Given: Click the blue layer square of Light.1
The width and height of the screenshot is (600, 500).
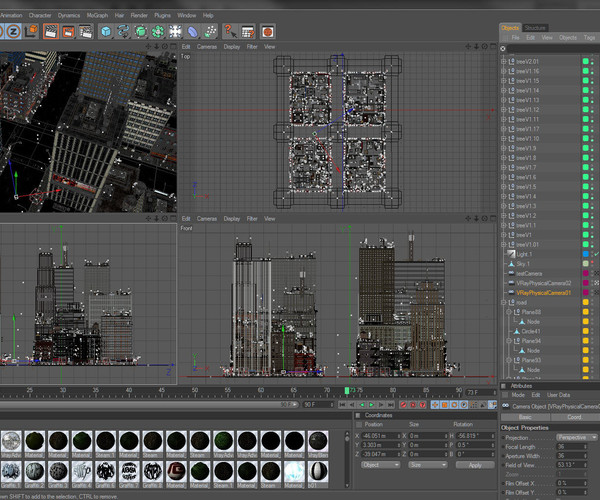Looking at the screenshot, I should point(585,254).
